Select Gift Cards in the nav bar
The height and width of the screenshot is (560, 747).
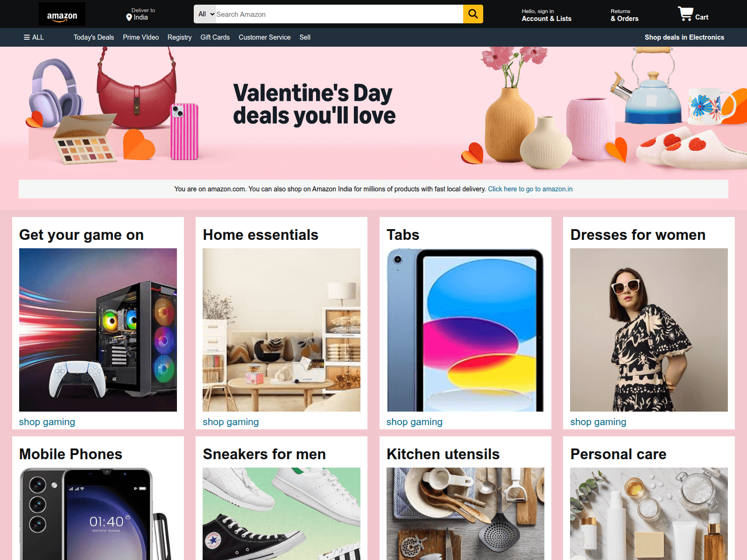[x=215, y=37]
